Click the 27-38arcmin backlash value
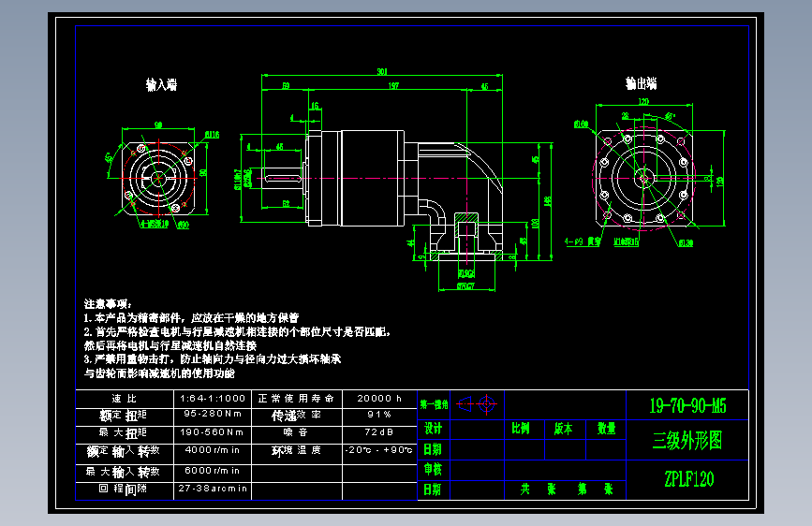Viewport: 812px width, 526px height. pos(213,489)
